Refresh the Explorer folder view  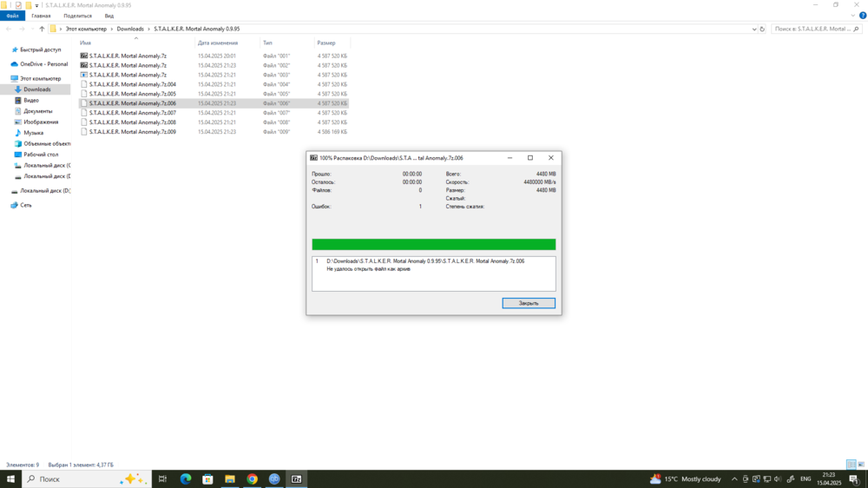[x=762, y=29]
